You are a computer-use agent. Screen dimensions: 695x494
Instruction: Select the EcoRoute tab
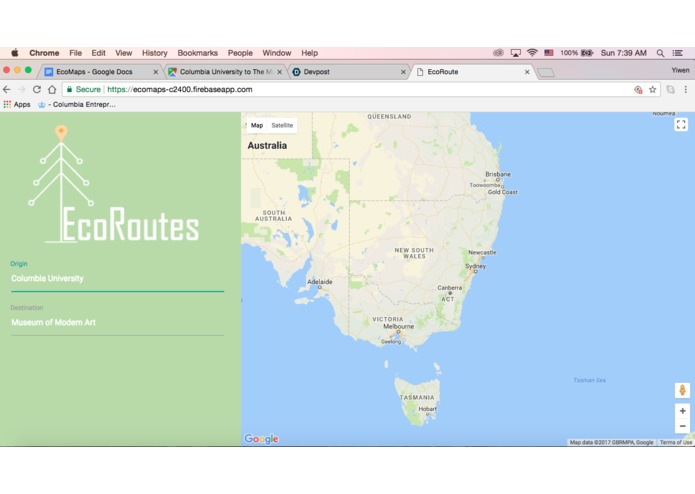click(473, 72)
